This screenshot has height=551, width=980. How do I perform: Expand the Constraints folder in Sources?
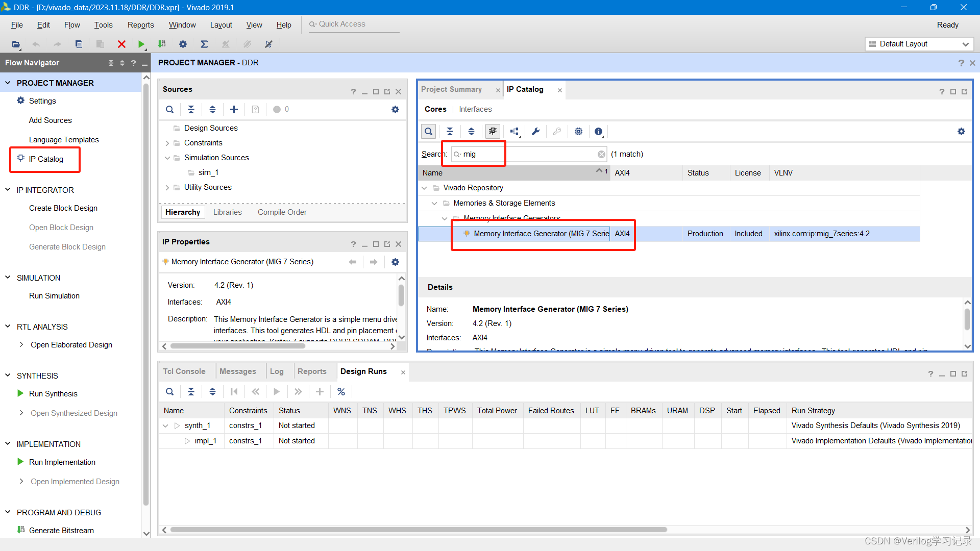tap(167, 143)
